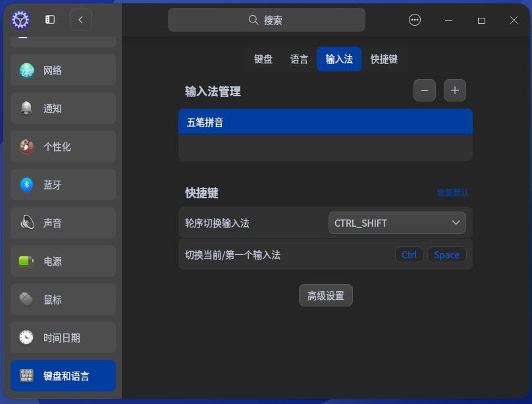Switch to the 快捷键 tab
This screenshot has width=532, height=404.
tap(385, 59)
